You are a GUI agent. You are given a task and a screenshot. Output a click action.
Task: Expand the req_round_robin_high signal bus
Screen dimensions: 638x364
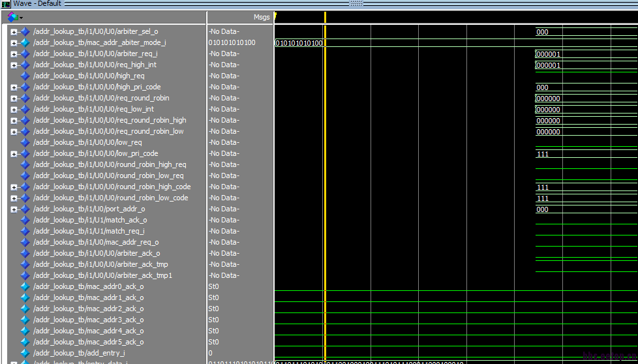click(14, 121)
